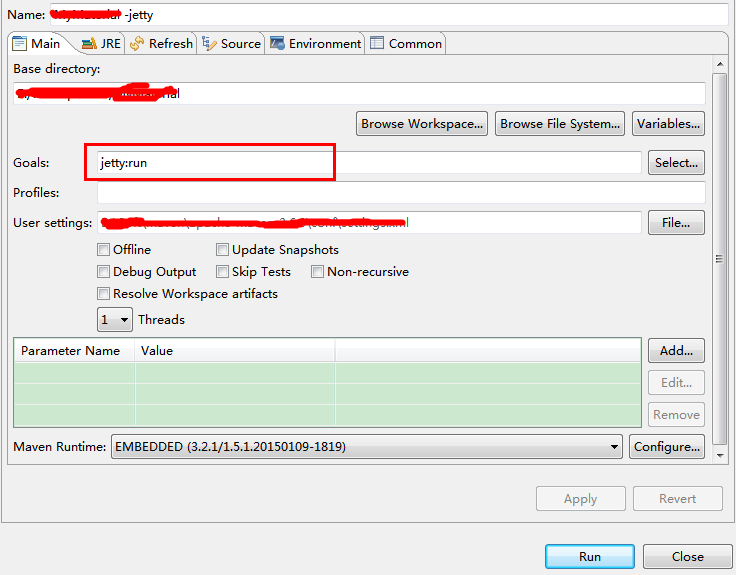Open the Main tab
Screen dimensions: 736x575
point(38,44)
